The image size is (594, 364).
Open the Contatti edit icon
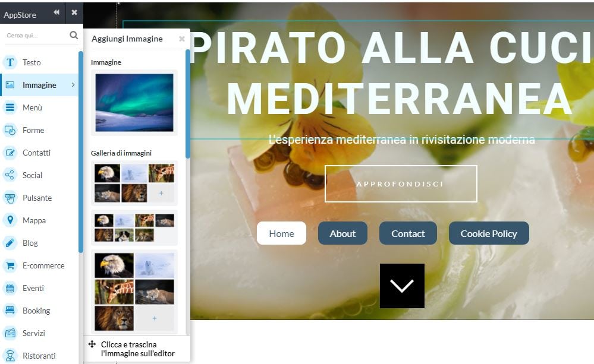pyautogui.click(x=10, y=153)
